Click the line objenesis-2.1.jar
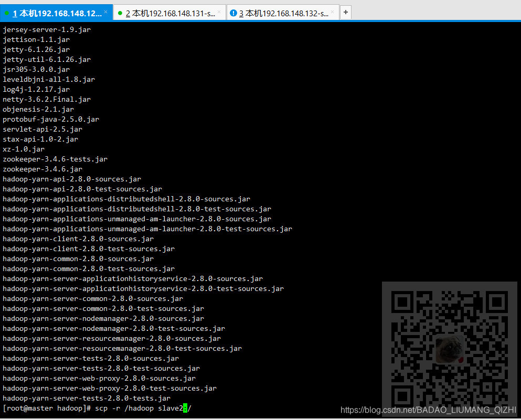This screenshot has height=420, width=521. point(38,109)
